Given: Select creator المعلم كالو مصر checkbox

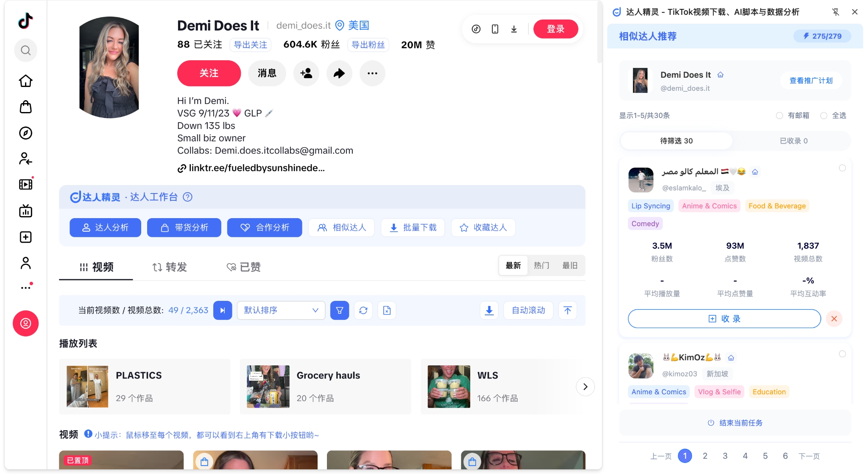Looking at the screenshot, I should (x=842, y=168).
